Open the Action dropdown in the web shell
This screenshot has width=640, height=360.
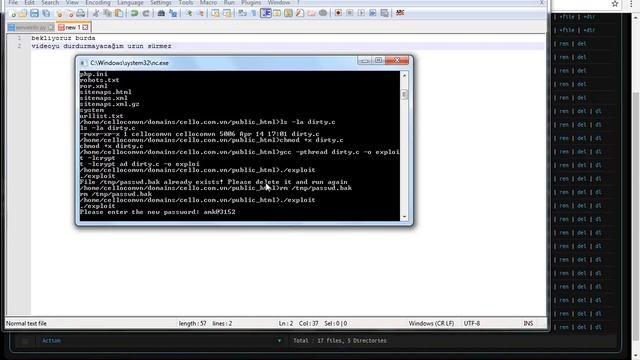[161, 340]
